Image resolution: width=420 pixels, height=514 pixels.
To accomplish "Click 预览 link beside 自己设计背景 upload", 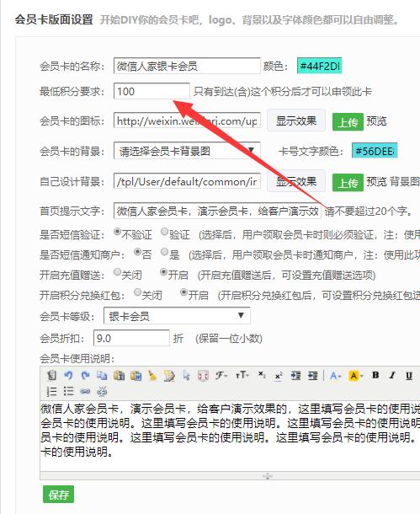I will [376, 181].
